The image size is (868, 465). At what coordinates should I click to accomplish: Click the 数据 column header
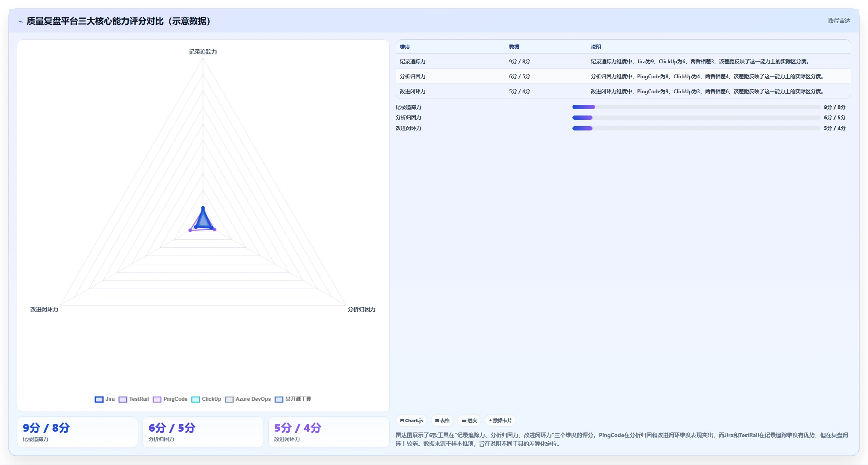click(x=514, y=47)
